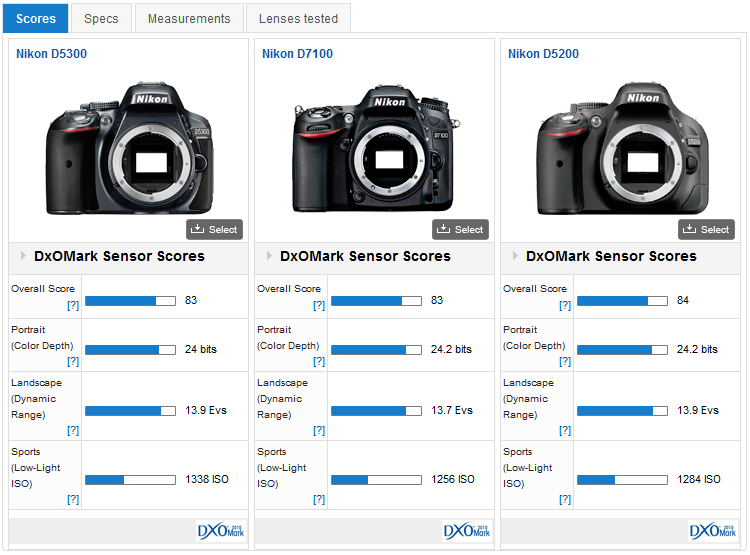Image resolution: width=750 pixels, height=555 pixels.
Task: Click D5200 DxOMark Sensor Scores heading
Action: point(611,256)
